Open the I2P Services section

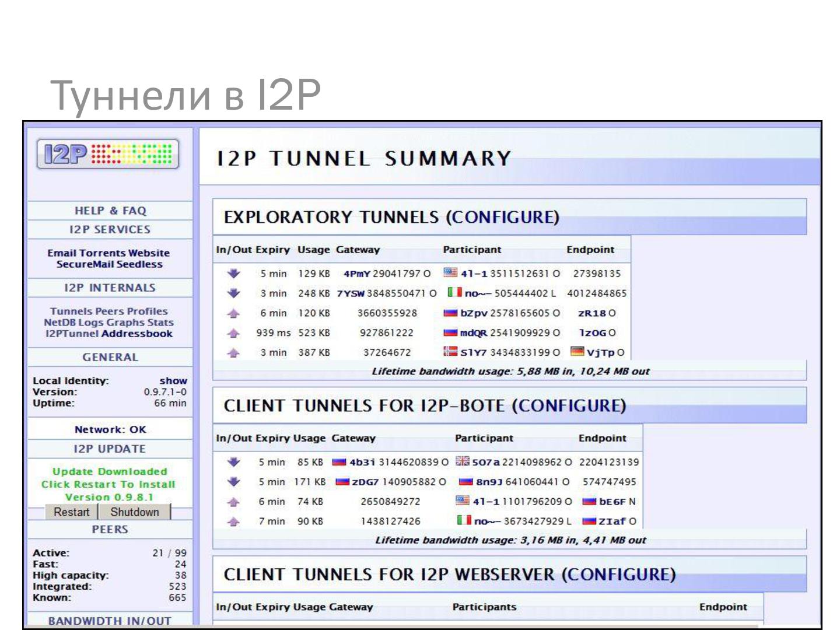[x=110, y=229]
